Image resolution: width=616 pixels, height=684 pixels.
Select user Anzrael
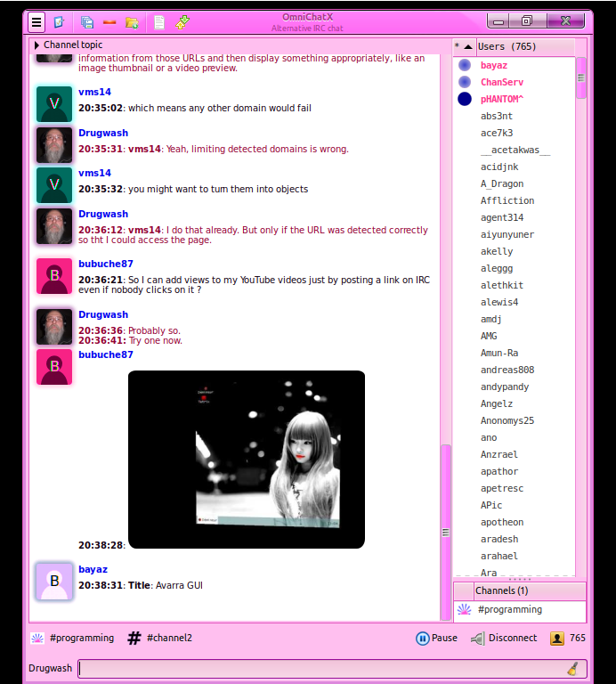[499, 454]
